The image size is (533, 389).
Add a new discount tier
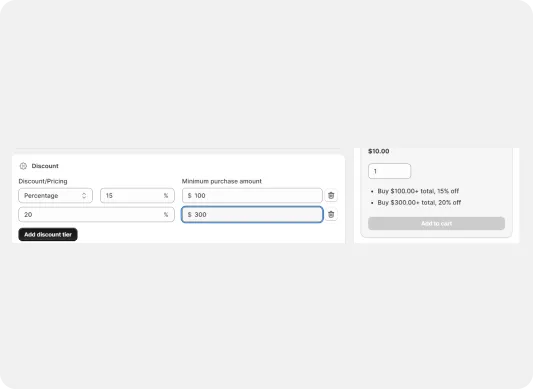[x=48, y=235]
